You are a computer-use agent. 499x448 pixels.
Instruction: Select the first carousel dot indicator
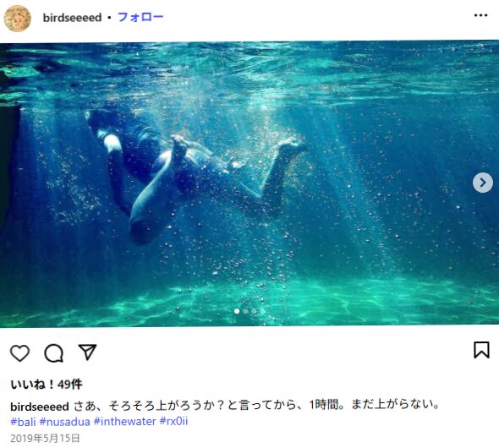(237, 311)
